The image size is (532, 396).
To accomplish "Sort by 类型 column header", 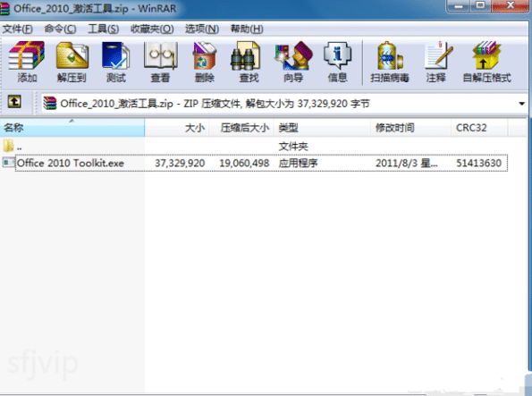I will 322,128.
